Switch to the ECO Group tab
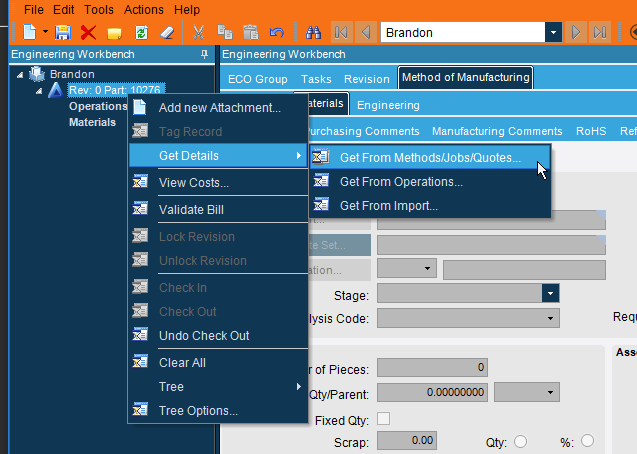 (x=258, y=79)
